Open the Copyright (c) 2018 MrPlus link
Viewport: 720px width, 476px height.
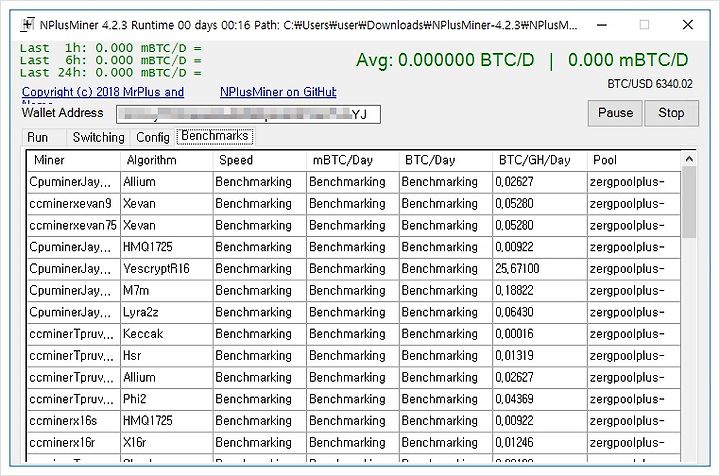click(x=103, y=92)
